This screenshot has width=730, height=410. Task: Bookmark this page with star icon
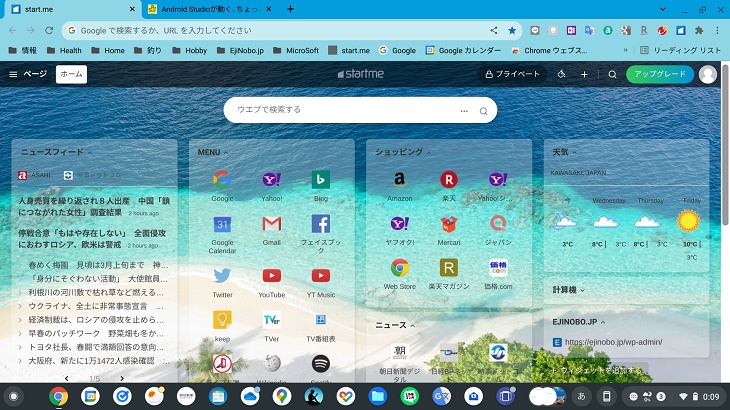(x=512, y=31)
